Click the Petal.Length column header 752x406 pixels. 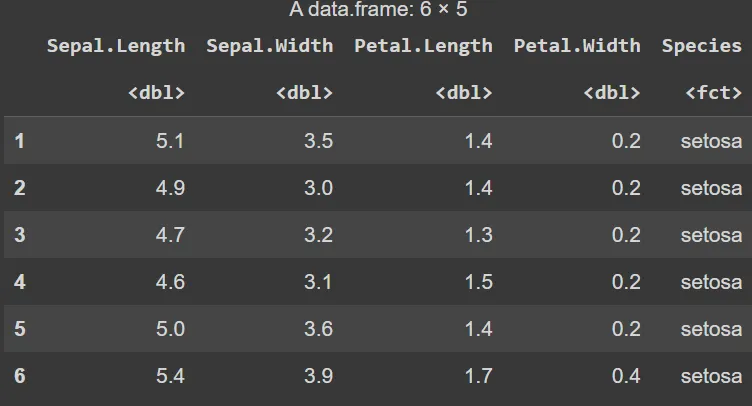click(423, 46)
